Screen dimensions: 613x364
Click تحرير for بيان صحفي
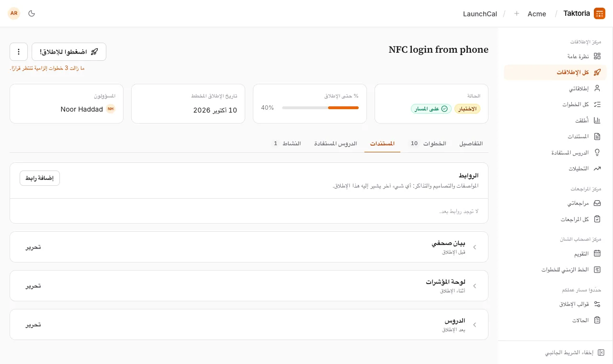34,247
